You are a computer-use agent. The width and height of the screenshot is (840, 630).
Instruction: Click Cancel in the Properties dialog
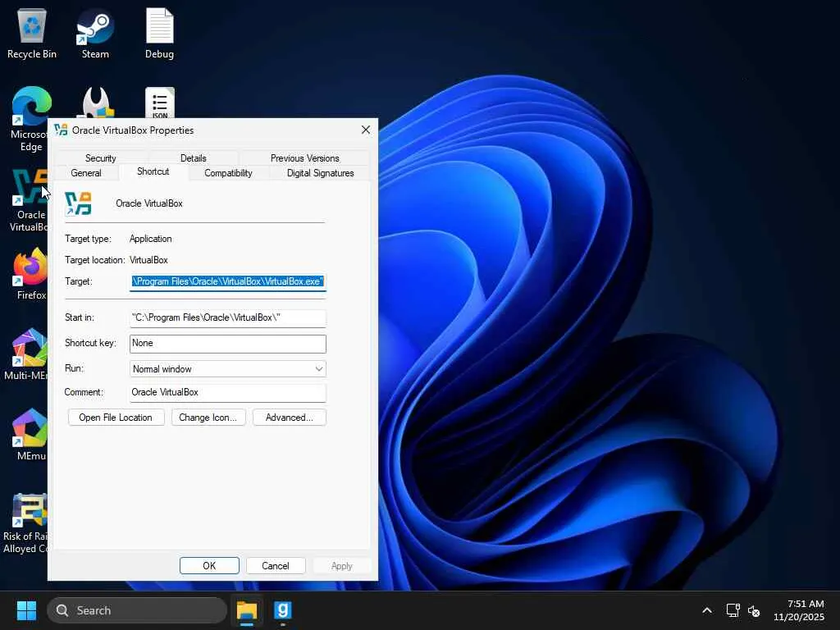[276, 566]
